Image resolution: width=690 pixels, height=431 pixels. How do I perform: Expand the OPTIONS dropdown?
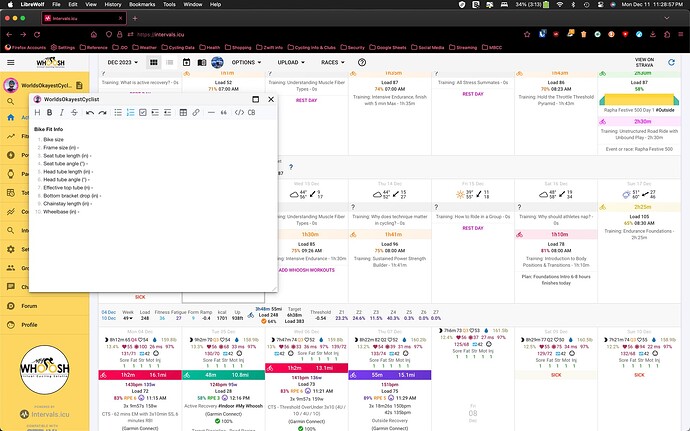coord(246,63)
